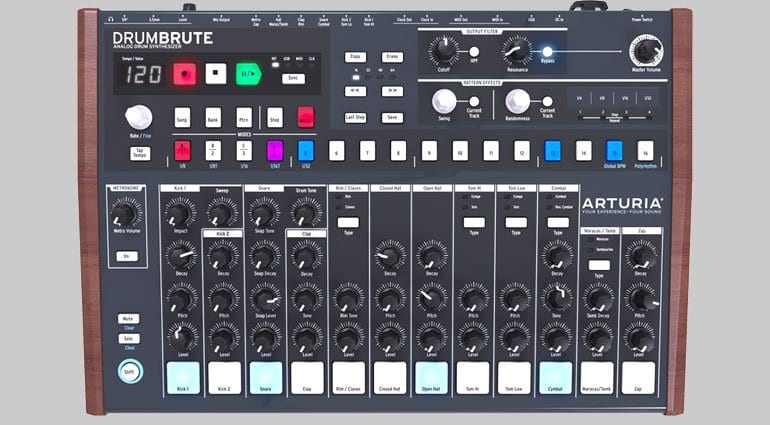
Task: Select red Accent mode button
Action: tap(305, 117)
